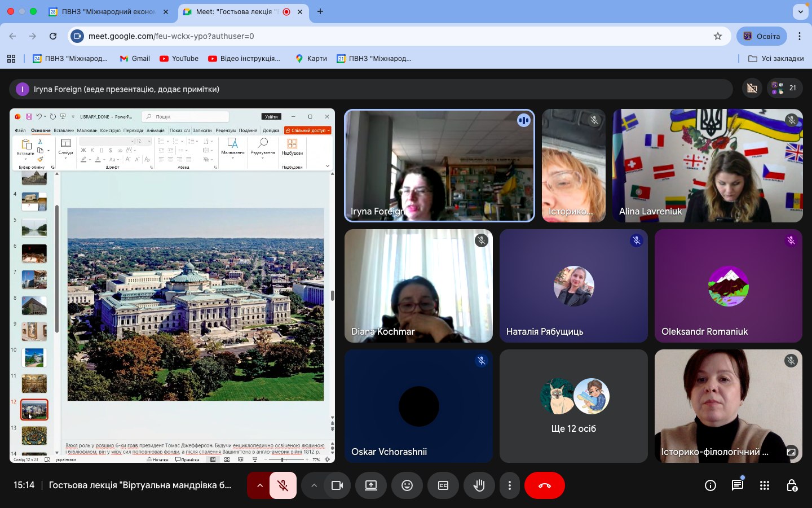Open the 'Ще 12 осіб' participants tile
812x508 pixels.
point(573,406)
